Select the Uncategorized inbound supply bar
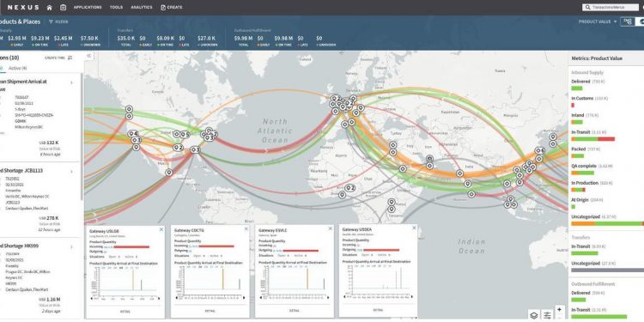The width and height of the screenshot is (644, 322). pos(607,223)
